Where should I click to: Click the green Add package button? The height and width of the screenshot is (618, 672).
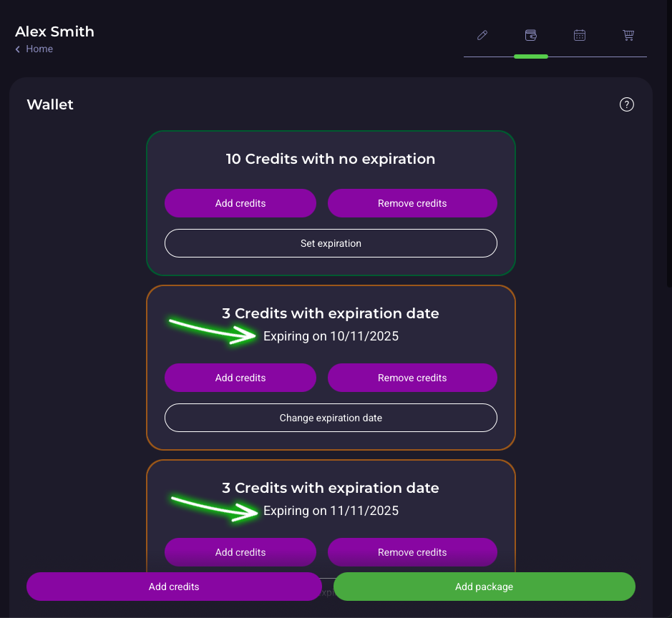coord(484,587)
